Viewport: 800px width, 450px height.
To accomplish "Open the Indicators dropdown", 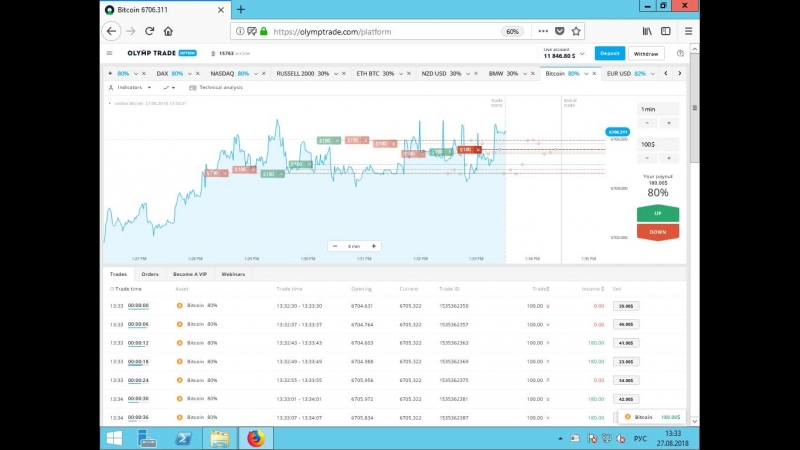I will pyautogui.click(x=130, y=88).
